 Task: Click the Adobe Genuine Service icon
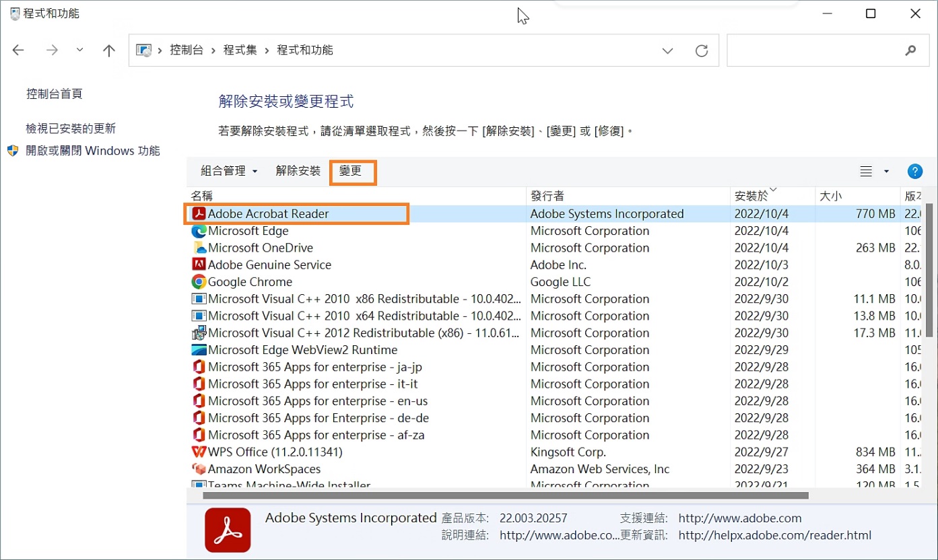(x=199, y=265)
